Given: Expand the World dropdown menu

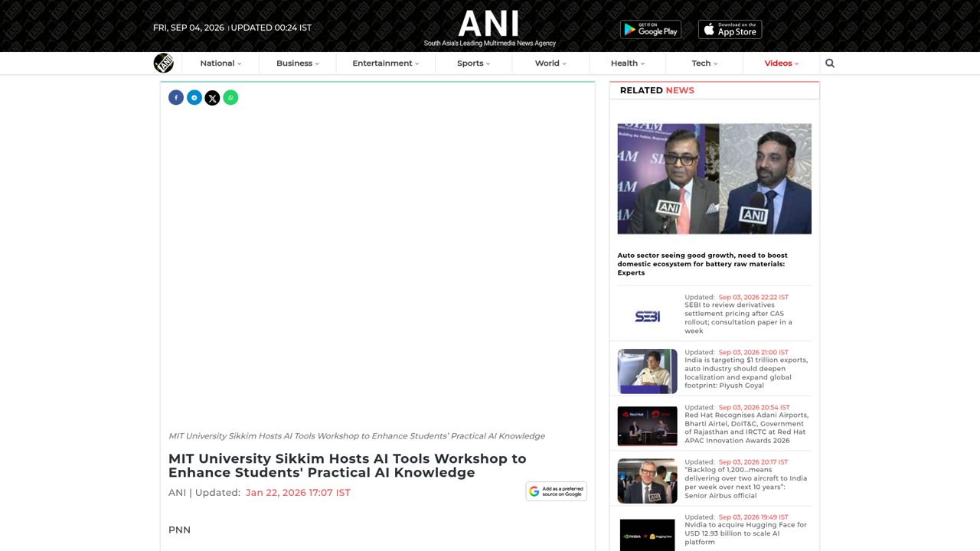Looking at the screenshot, I should (550, 64).
